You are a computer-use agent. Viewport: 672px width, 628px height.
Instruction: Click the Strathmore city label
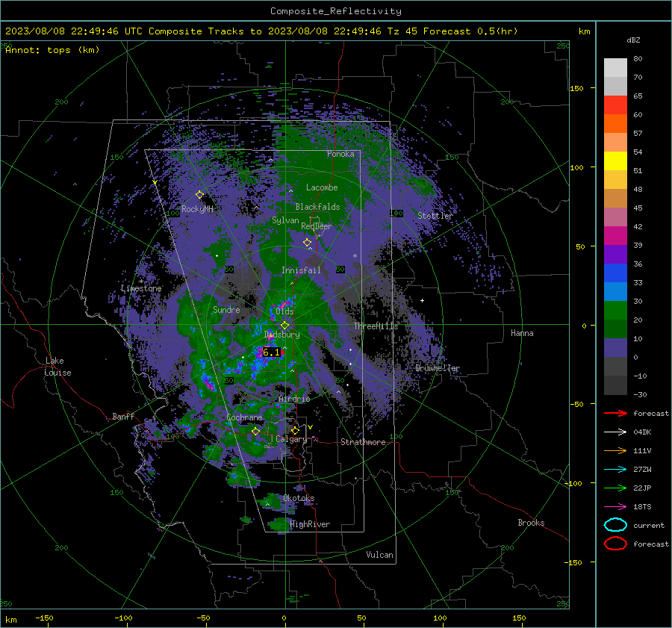click(x=363, y=442)
